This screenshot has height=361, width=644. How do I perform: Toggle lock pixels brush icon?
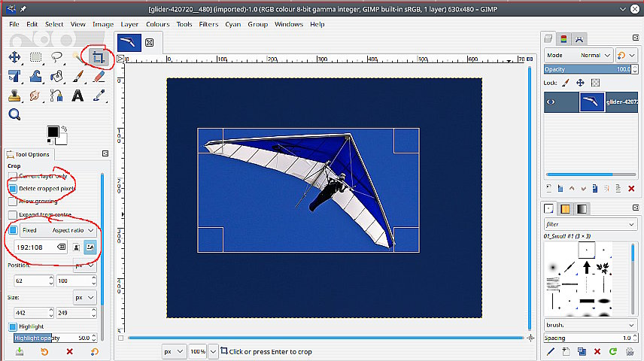(566, 83)
